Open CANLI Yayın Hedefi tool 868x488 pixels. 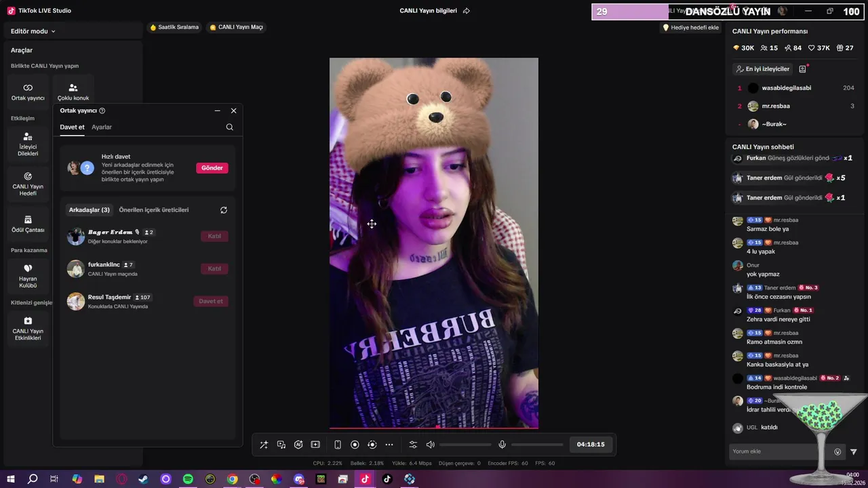28,184
